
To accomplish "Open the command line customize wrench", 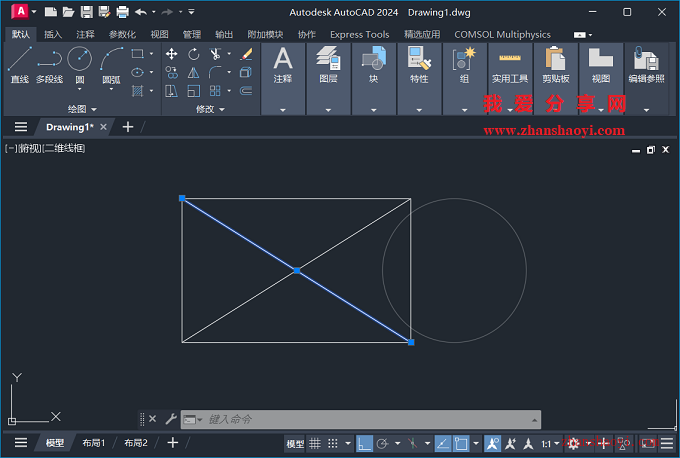I will 171,419.
